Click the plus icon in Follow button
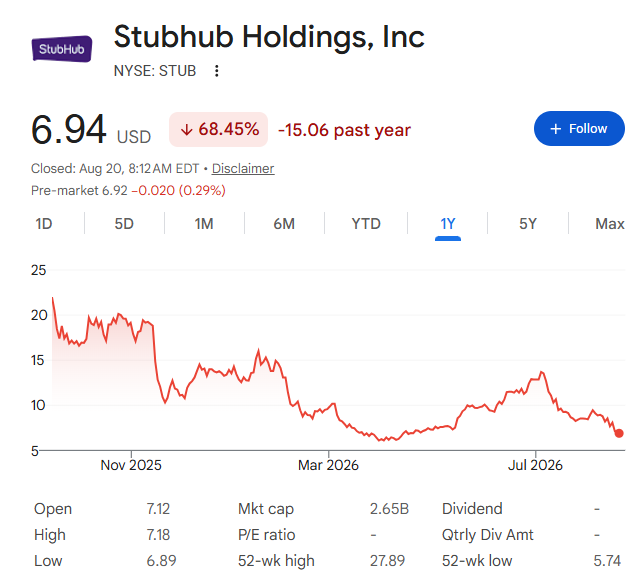 556,129
